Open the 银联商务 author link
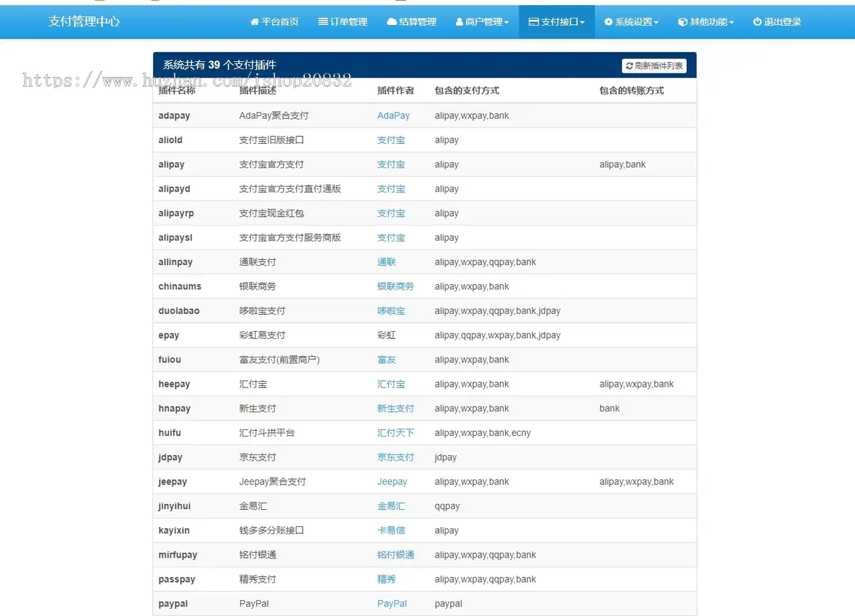 pyautogui.click(x=395, y=286)
